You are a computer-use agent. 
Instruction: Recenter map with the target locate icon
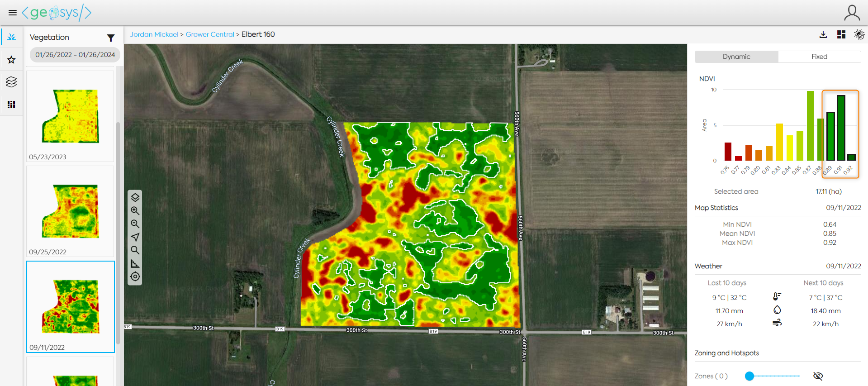point(135,276)
